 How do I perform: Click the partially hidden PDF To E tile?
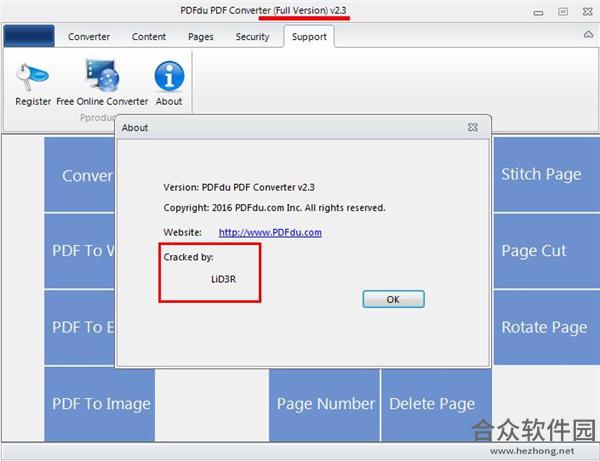click(x=80, y=327)
